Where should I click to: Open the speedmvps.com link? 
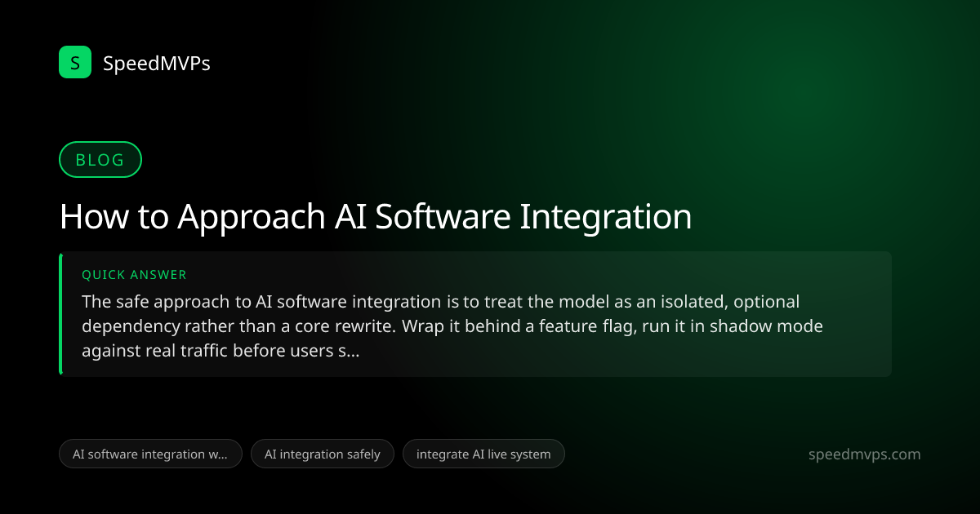[864, 454]
